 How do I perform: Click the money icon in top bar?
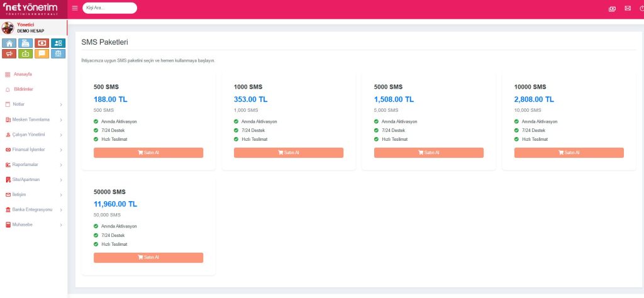(x=612, y=8)
